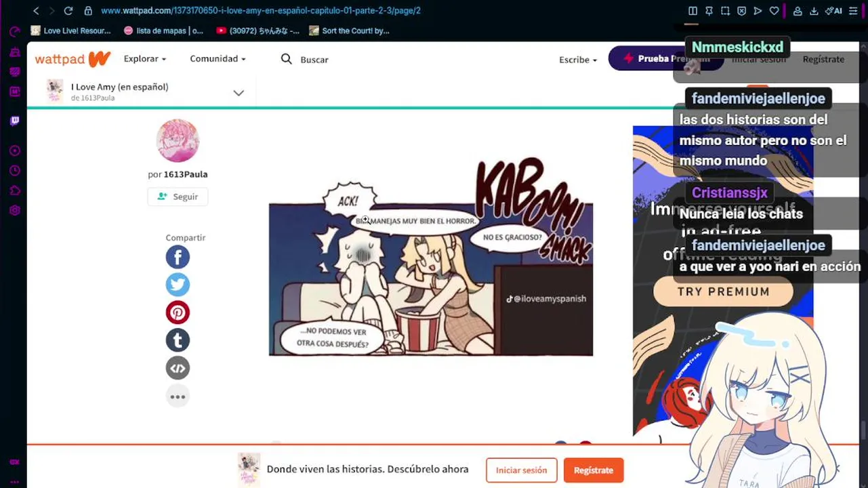The height and width of the screenshot is (488, 868).
Task: Open the split screen view icon
Action: click(693, 11)
